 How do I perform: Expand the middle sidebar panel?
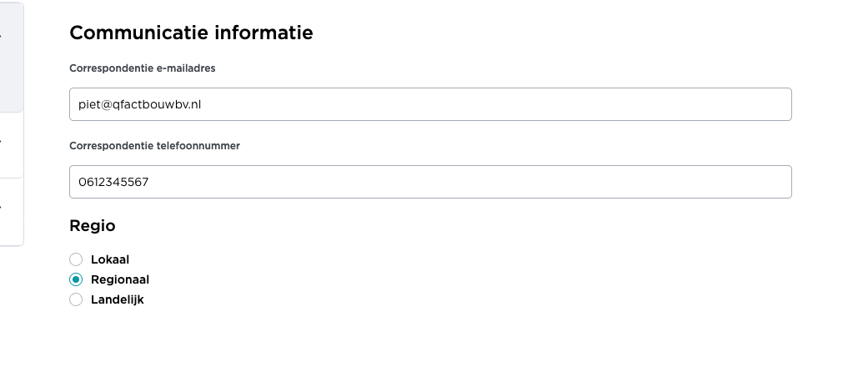pyautogui.click(x=10, y=145)
